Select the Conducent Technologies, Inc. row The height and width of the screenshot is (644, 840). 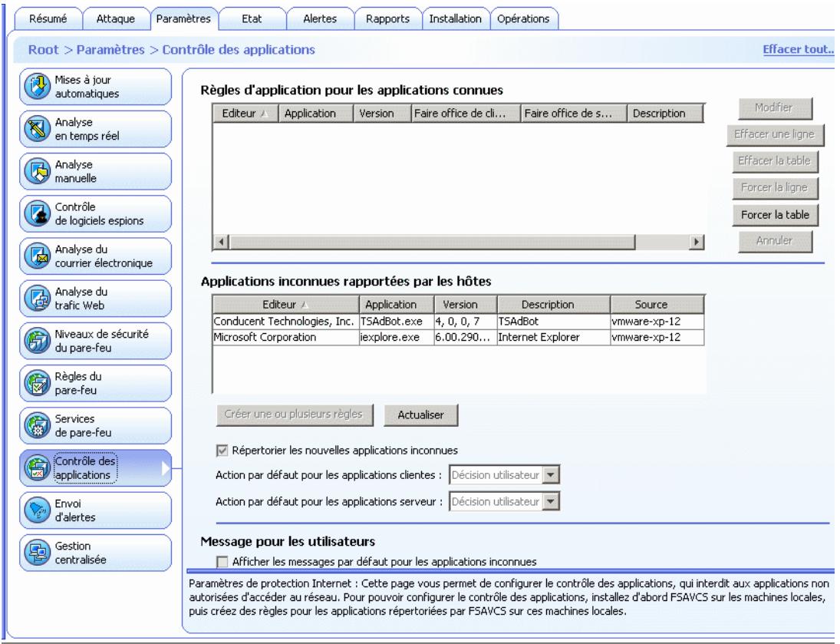(458, 321)
